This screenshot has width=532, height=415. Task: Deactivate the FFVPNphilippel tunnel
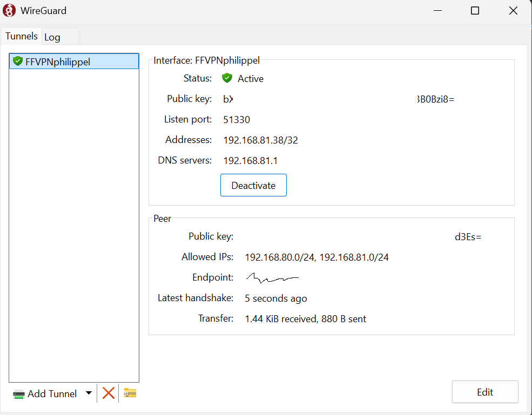253,185
